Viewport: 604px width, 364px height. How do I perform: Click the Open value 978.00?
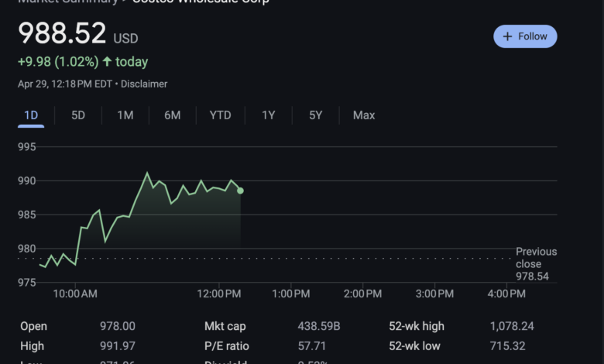pos(118,326)
